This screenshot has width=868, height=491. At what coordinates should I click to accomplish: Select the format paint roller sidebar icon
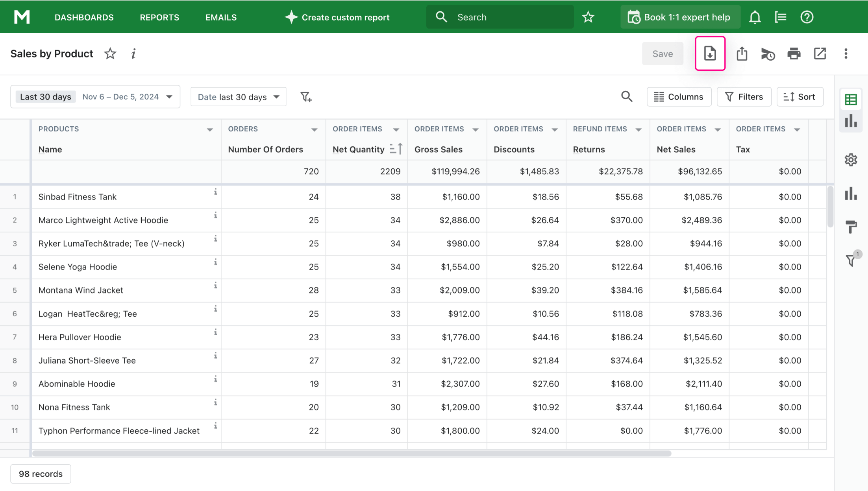pos(851,227)
